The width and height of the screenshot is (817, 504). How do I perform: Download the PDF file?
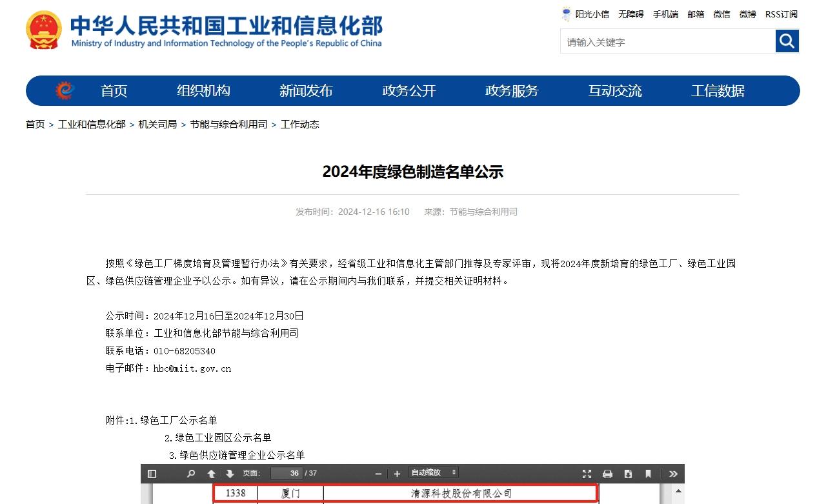coord(628,474)
